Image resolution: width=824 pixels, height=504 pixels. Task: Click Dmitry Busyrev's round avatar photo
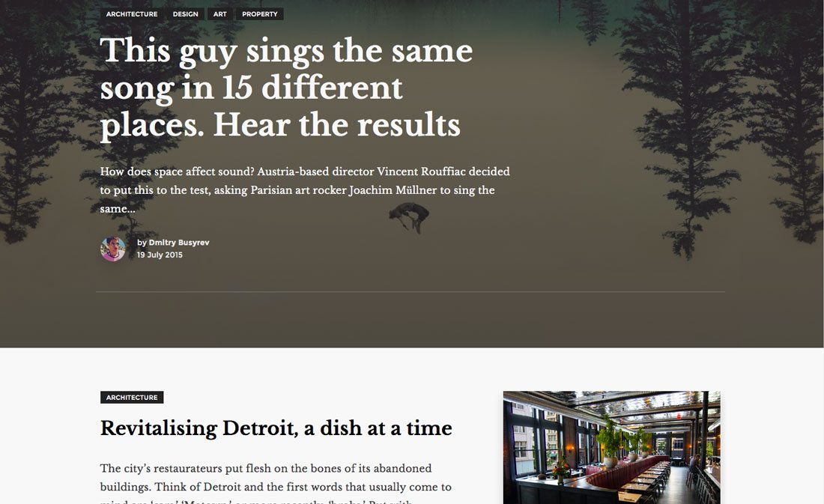point(113,249)
